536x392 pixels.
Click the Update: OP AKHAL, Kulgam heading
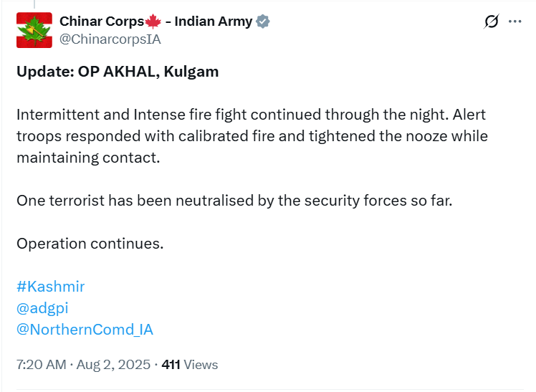pos(118,72)
